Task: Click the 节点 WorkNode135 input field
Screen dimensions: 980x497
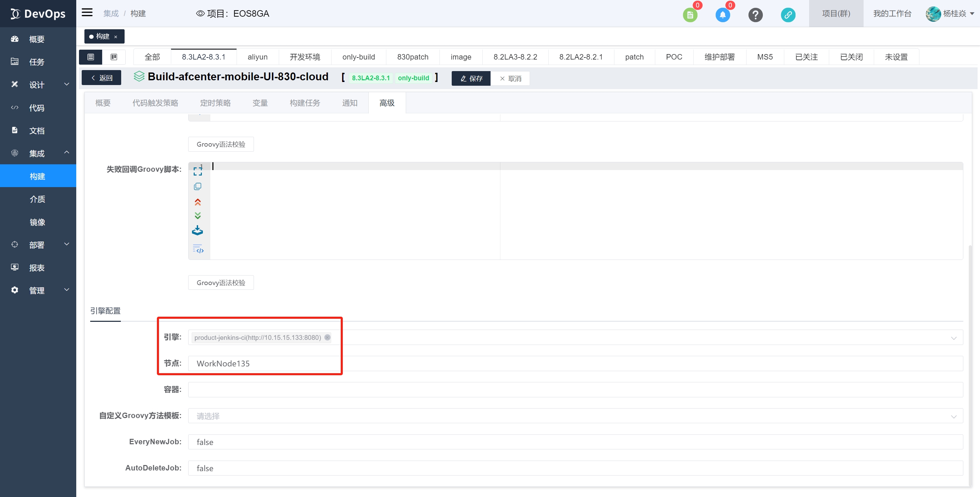Action: [575, 364]
